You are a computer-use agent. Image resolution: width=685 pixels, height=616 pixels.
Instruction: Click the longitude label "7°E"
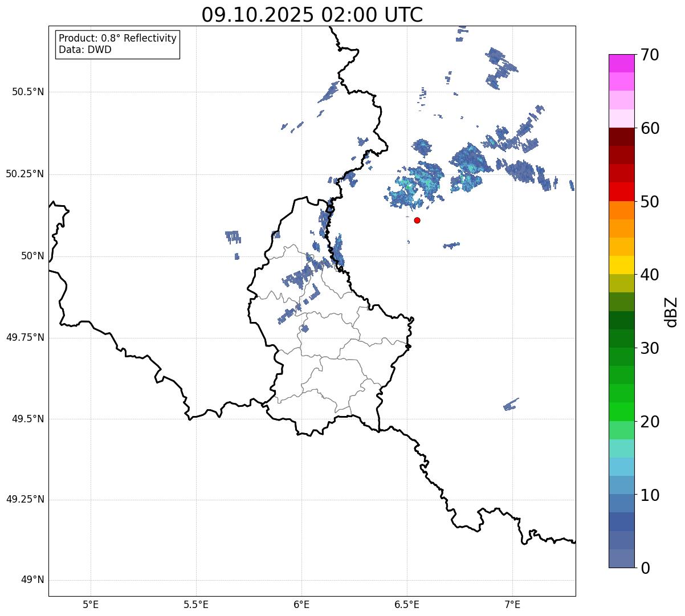point(512,605)
